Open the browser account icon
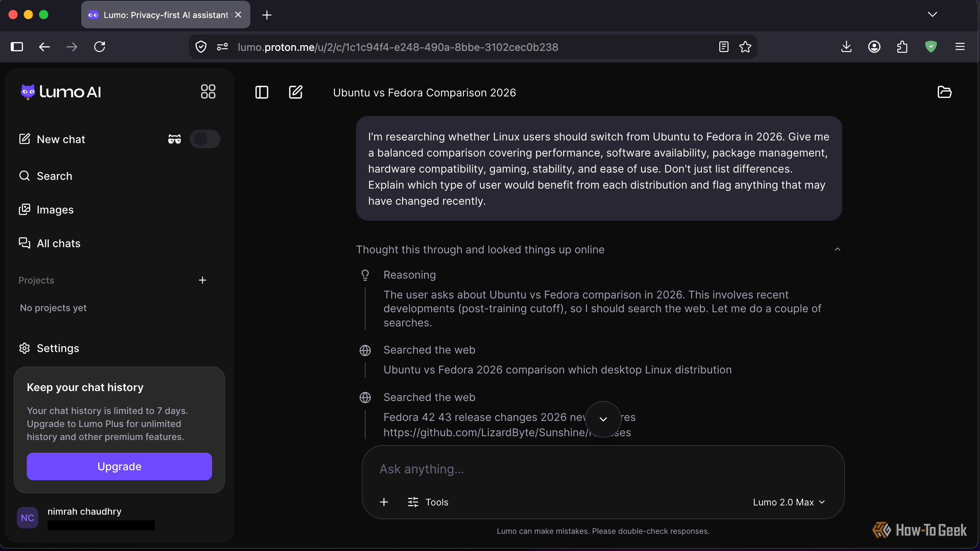980x551 pixels. tap(874, 47)
